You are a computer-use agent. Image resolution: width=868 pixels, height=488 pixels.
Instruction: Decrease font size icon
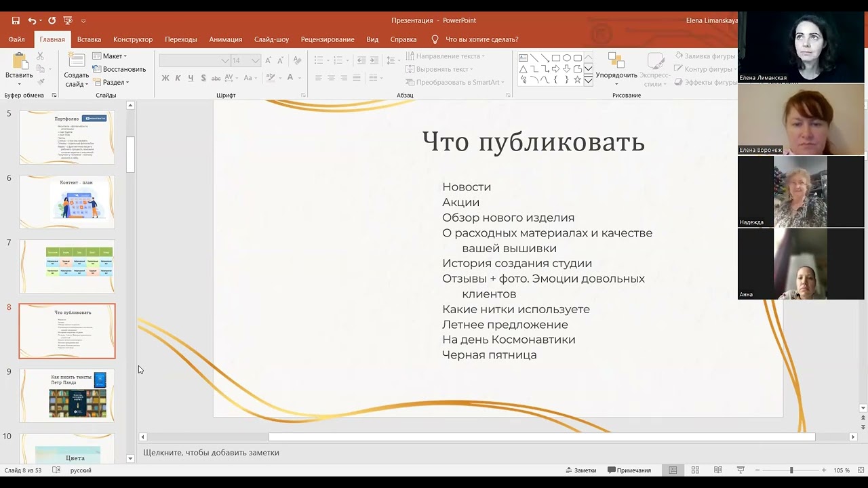[x=281, y=60]
